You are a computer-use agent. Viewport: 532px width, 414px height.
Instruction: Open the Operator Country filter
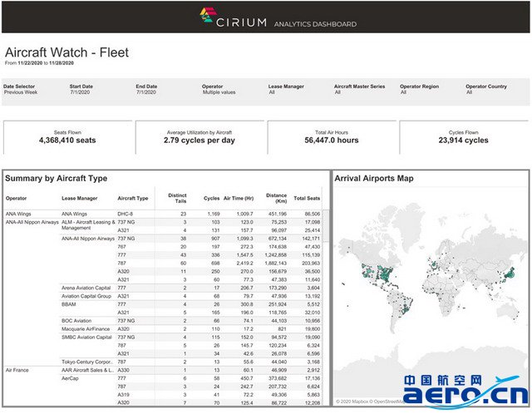(x=486, y=89)
